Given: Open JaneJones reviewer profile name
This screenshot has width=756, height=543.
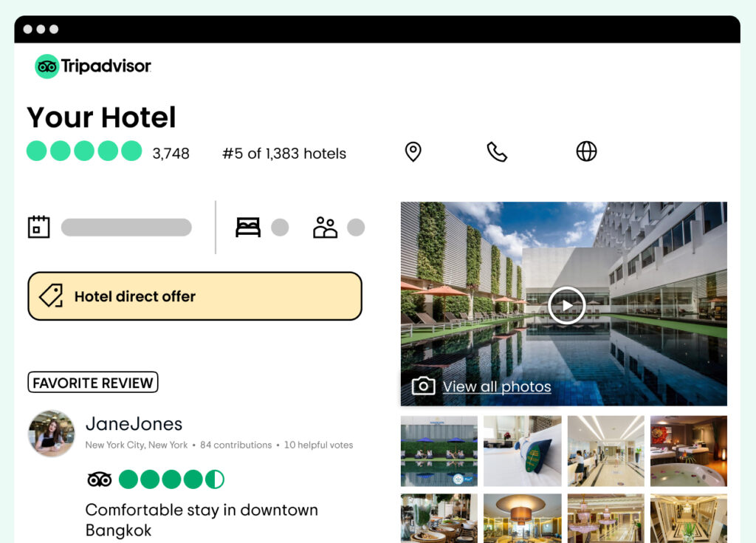Looking at the screenshot, I should point(134,424).
